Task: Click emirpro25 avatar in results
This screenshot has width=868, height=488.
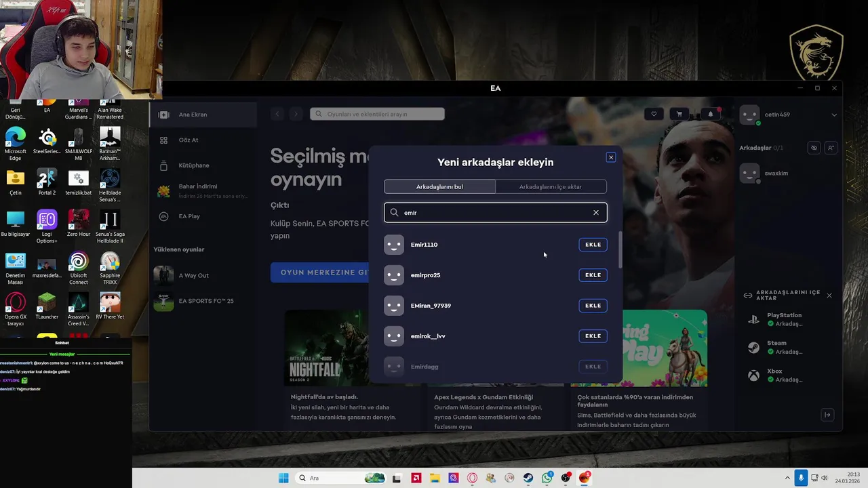Action: click(x=394, y=275)
